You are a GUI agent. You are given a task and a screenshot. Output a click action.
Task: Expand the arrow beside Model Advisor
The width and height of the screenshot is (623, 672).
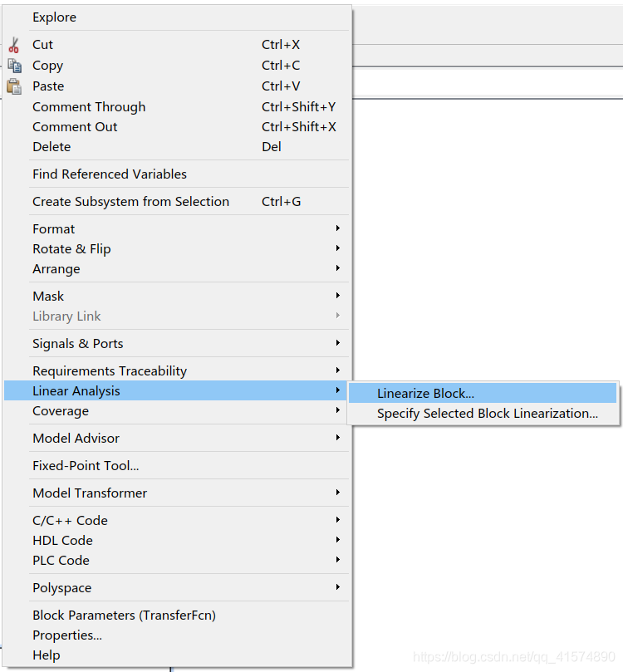(338, 438)
